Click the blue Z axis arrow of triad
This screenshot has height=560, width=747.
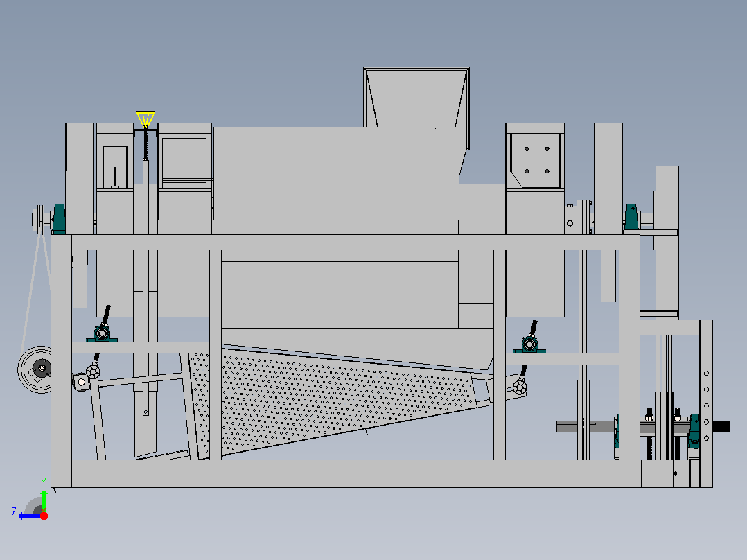(x=28, y=516)
